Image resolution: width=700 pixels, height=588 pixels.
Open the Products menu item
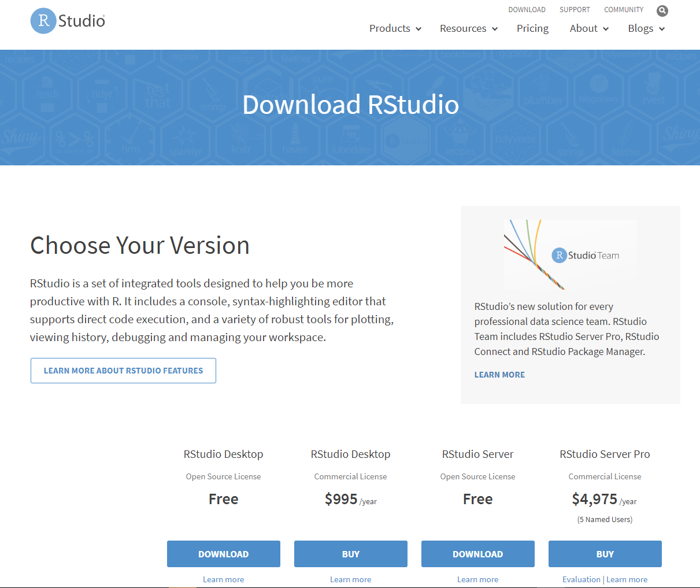coord(390,28)
